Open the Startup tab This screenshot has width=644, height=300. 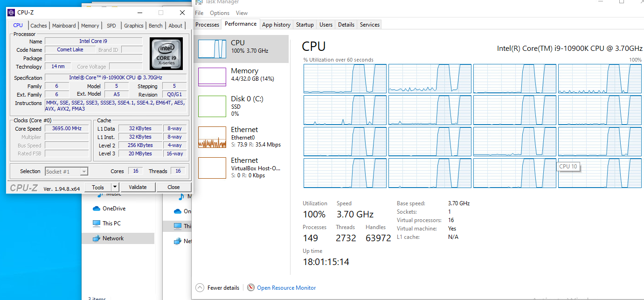305,25
